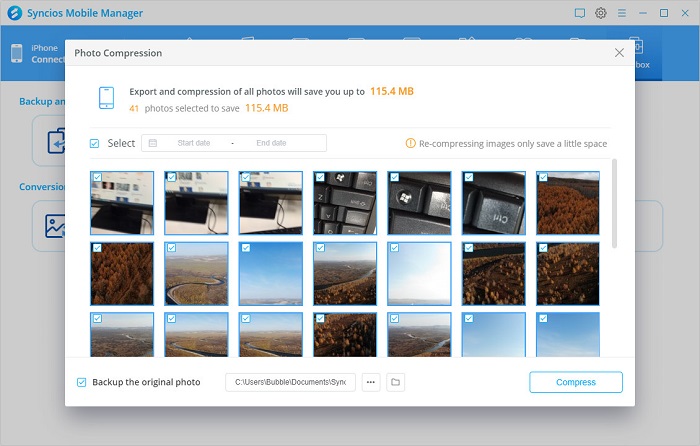The image size is (700, 446).
Task: Open the Start date picker field
Action: coord(194,143)
